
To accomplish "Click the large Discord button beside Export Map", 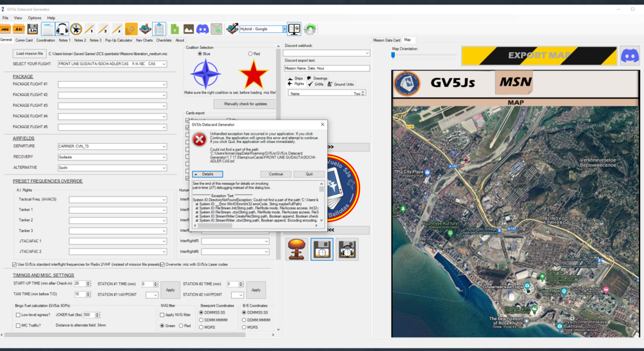I will [x=629, y=55].
